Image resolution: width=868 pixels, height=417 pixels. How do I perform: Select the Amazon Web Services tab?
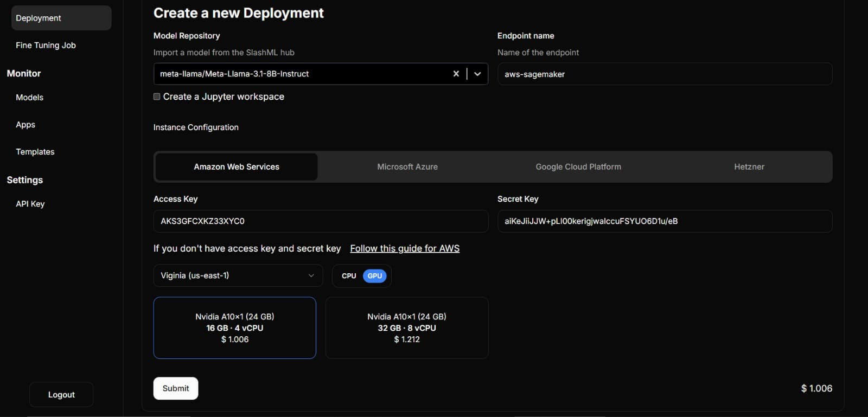click(x=237, y=167)
